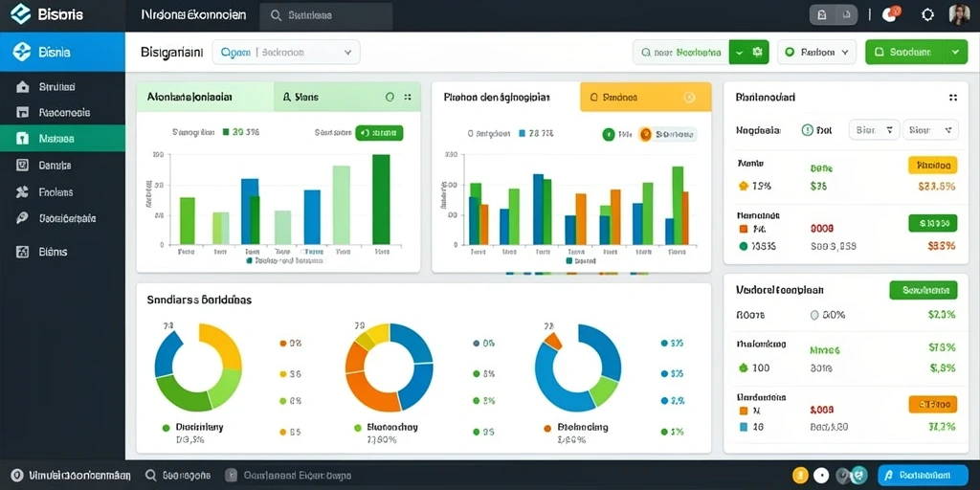The height and width of the screenshot is (490, 980).
Task: Open settings via the gear icon in the top bar
Action: point(927,15)
